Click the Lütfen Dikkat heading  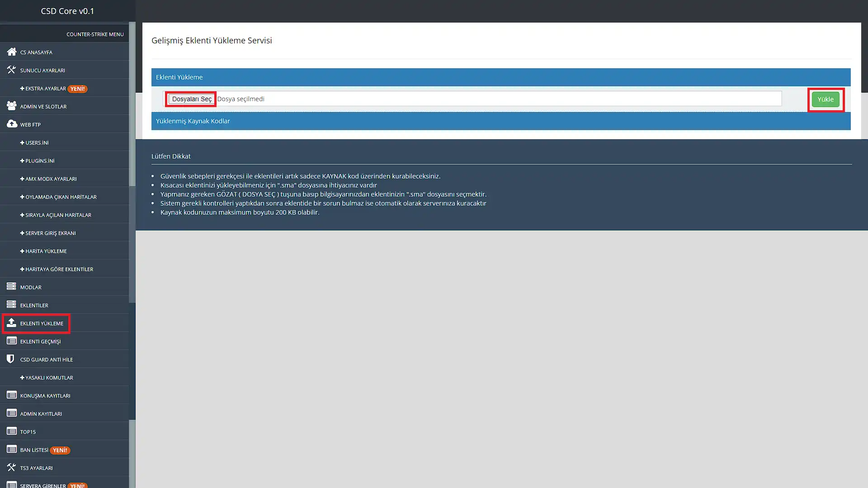coord(171,156)
